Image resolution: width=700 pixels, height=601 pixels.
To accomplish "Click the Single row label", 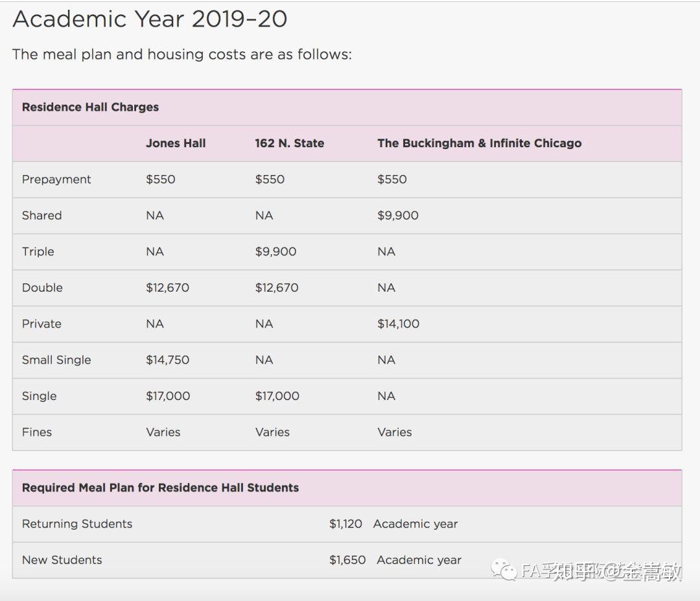I will pos(40,397).
